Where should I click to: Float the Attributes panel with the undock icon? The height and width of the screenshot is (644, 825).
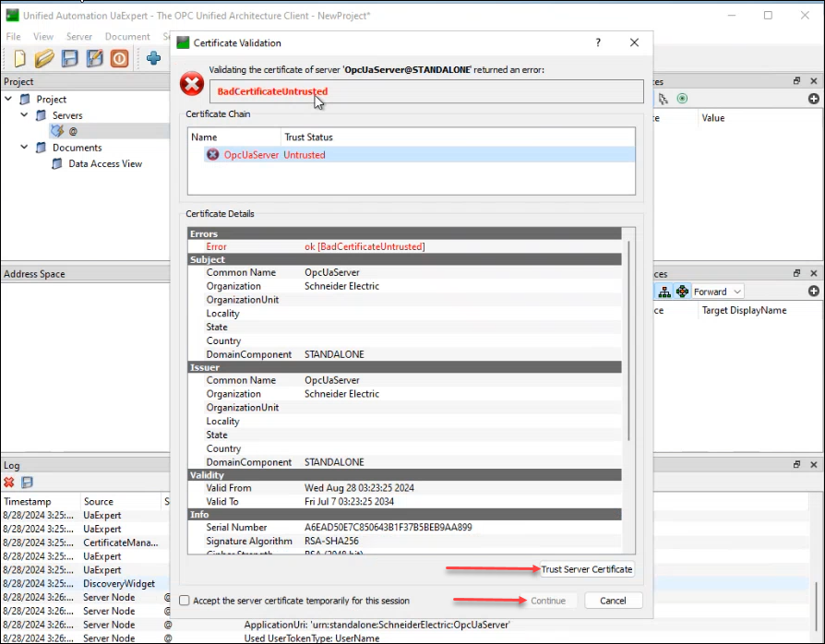pos(796,81)
